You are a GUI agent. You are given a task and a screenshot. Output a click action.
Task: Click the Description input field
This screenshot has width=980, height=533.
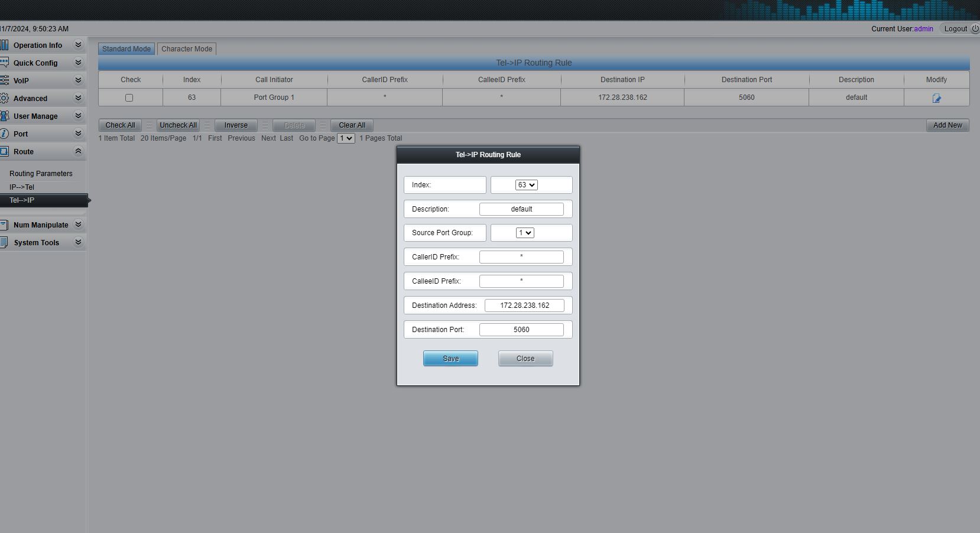521,209
